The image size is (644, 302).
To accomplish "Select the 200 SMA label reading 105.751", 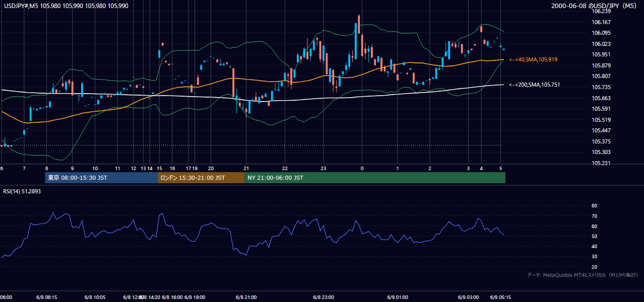I will (533, 85).
